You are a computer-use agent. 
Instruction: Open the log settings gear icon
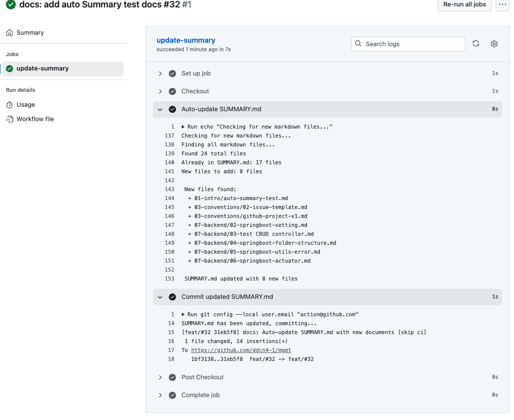click(x=494, y=44)
